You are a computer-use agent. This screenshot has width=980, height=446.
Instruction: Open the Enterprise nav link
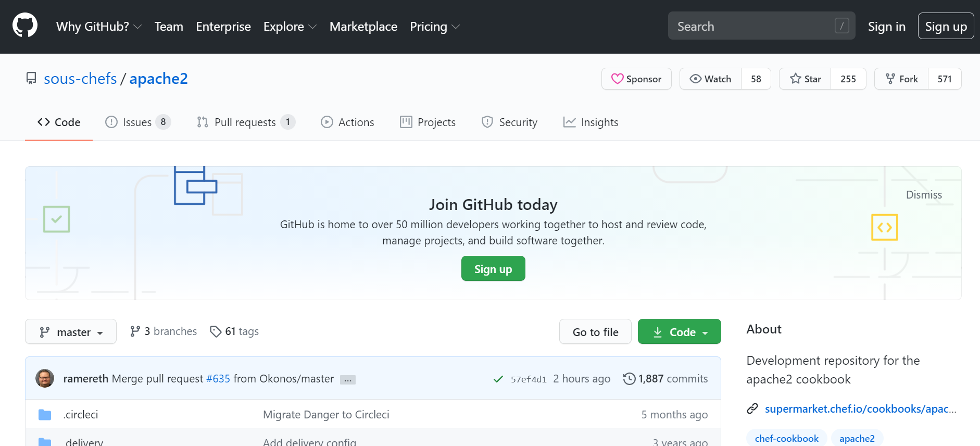(x=223, y=27)
